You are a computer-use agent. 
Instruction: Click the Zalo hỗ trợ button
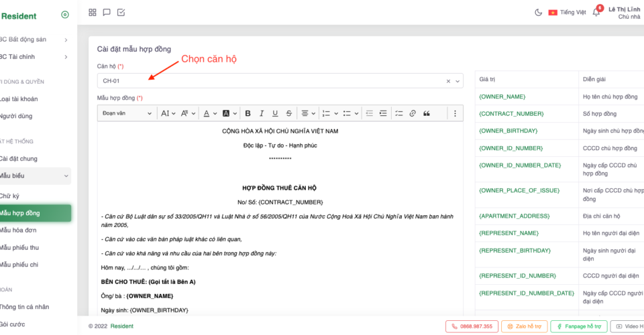(523, 326)
